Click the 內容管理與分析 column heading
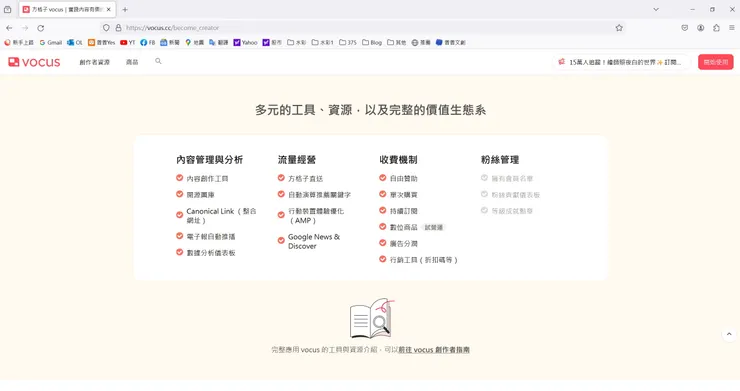This screenshot has height=391, width=740. click(x=210, y=160)
